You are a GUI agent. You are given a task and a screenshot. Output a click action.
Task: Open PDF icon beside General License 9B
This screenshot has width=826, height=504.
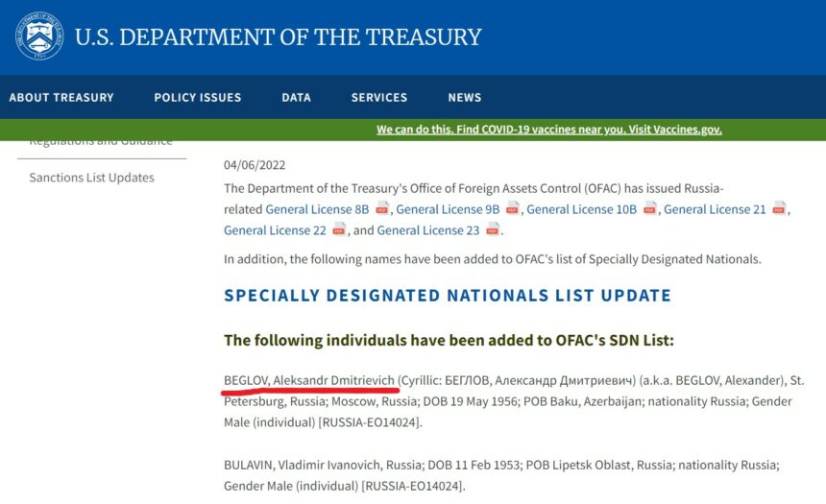click(513, 208)
